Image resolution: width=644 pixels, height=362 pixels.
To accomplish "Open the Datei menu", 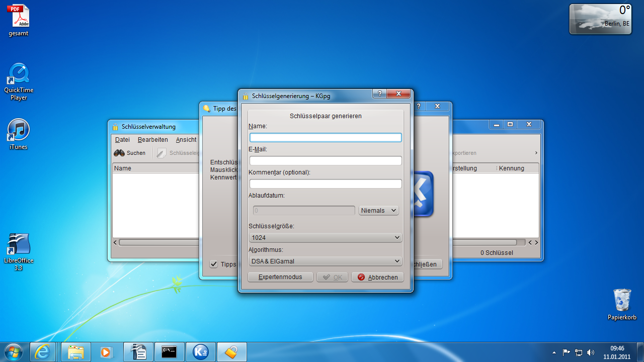I will (122, 139).
